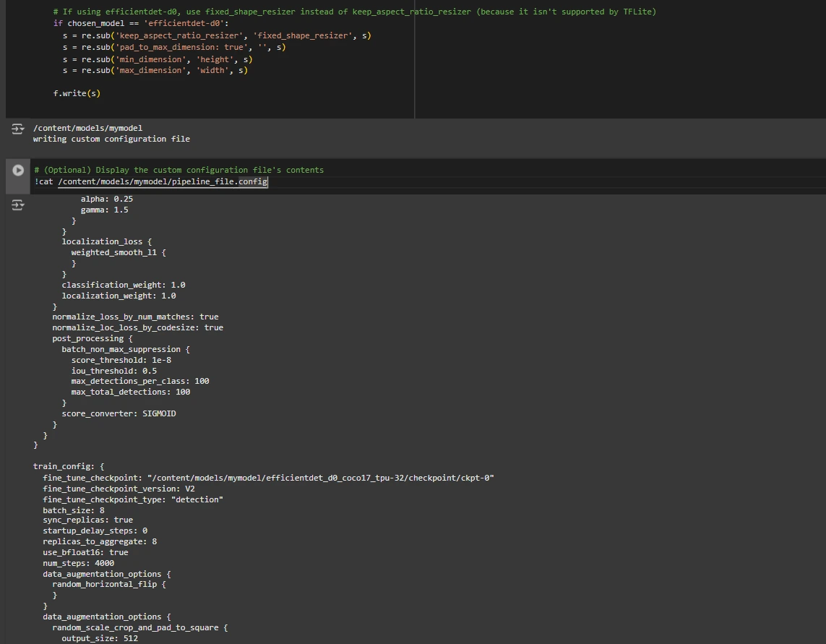The width and height of the screenshot is (826, 644).
Task: Click the 'iou_threshold: 0.5' line
Action: [113, 371]
